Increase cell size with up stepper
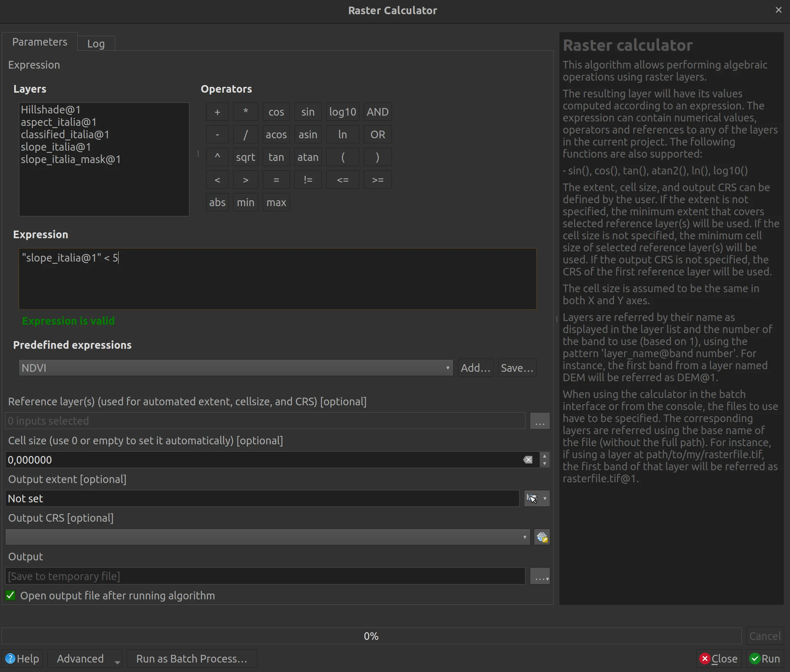The height and width of the screenshot is (672, 790). [x=544, y=456]
